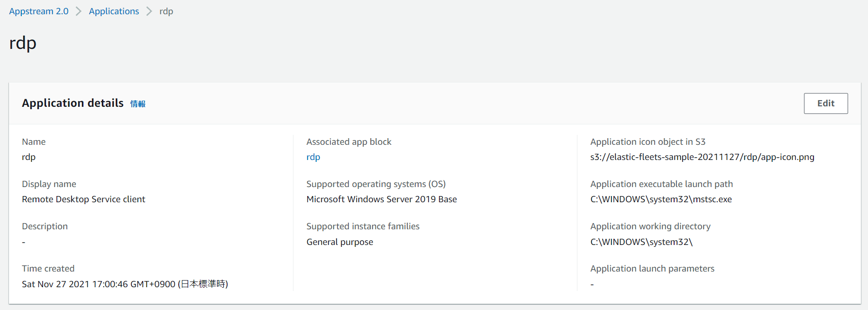Click the Application details heading

(73, 103)
